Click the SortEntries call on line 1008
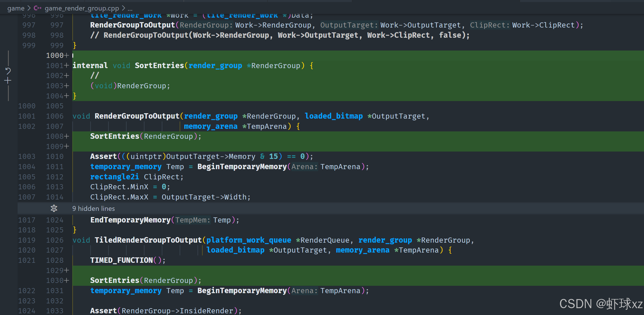Image resolution: width=644 pixels, height=315 pixels. 115,136
